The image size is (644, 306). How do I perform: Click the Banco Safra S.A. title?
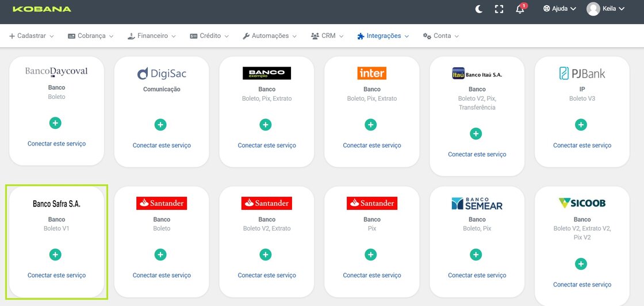[57, 204]
